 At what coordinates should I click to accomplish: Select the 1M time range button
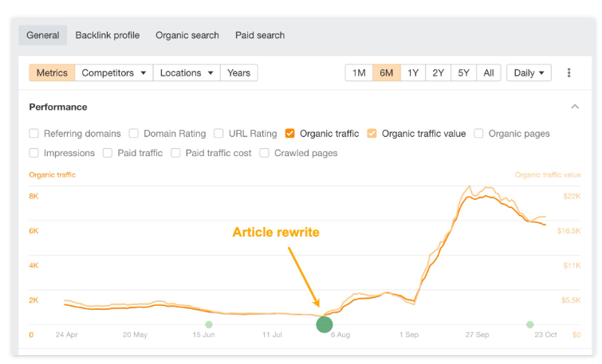(359, 72)
